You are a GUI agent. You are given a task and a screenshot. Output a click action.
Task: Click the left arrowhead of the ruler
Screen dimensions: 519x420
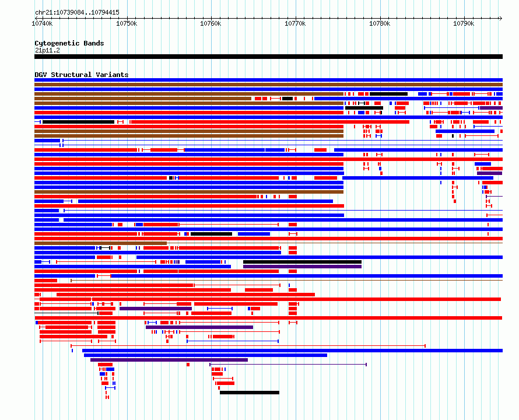coord(36,18)
